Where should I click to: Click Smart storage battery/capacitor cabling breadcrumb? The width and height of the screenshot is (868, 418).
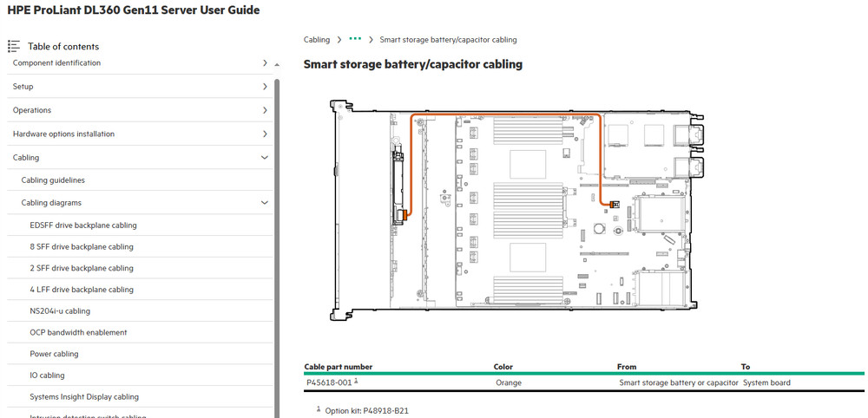click(449, 40)
